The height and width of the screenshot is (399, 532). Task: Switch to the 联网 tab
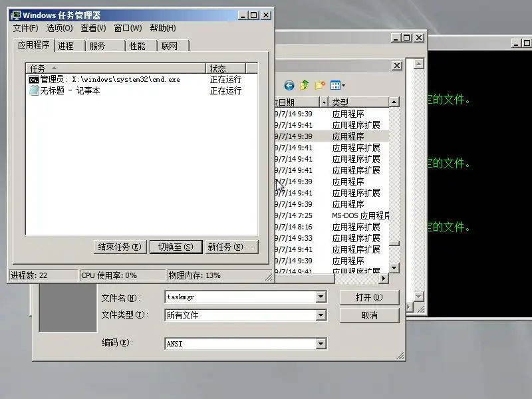pos(173,46)
